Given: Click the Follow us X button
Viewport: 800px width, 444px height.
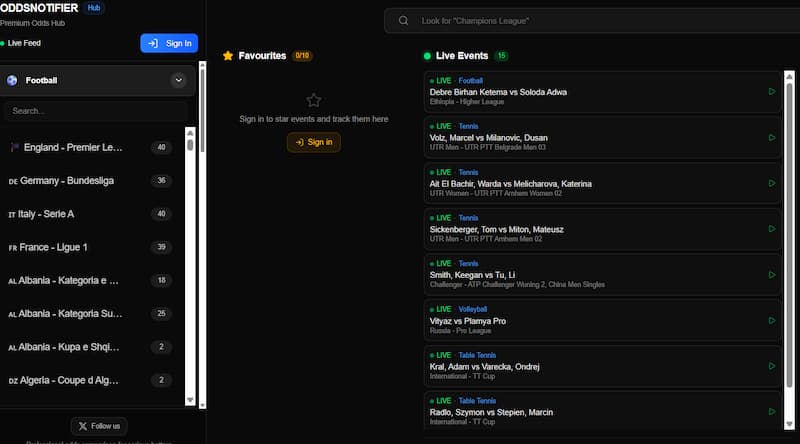Looking at the screenshot, I should (99, 426).
